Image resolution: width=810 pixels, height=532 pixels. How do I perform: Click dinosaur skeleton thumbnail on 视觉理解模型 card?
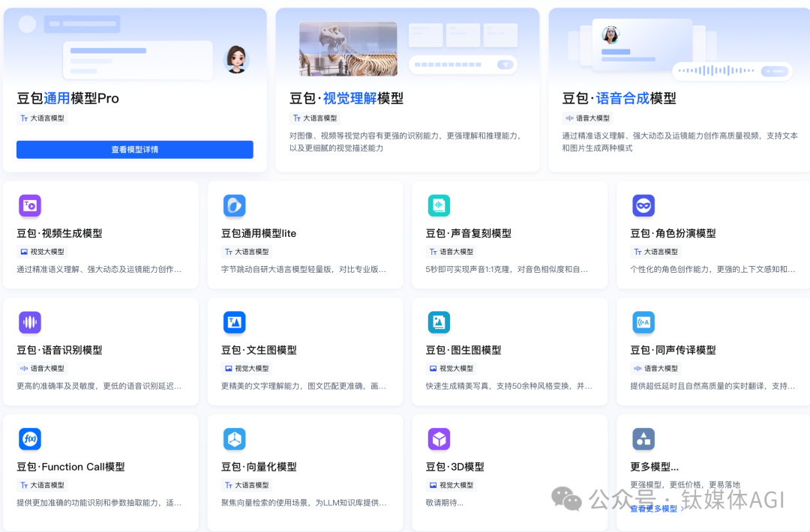coord(348,49)
